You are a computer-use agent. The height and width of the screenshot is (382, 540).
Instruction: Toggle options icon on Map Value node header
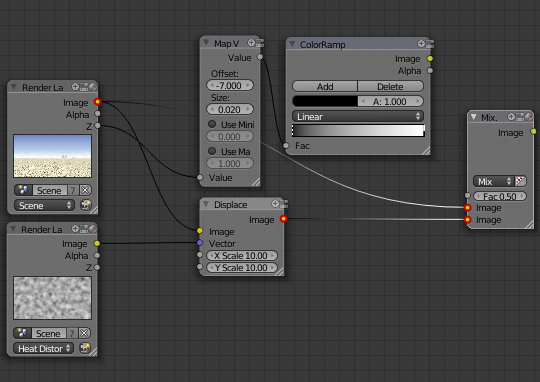[260, 43]
